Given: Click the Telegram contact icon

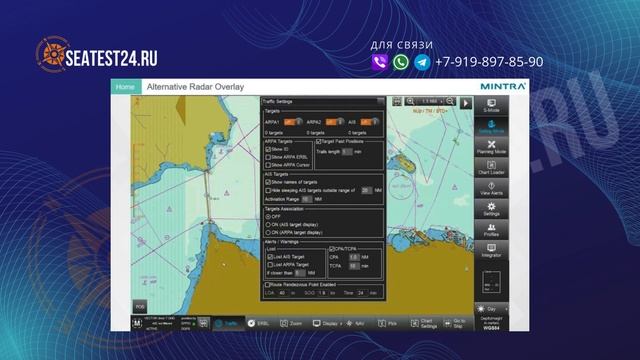Looking at the screenshot, I should [422, 62].
